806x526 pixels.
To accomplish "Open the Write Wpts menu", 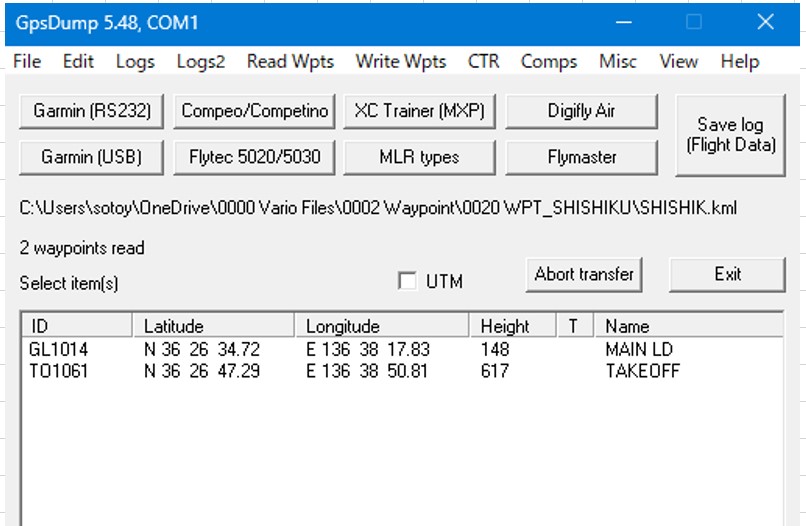I will [x=401, y=61].
